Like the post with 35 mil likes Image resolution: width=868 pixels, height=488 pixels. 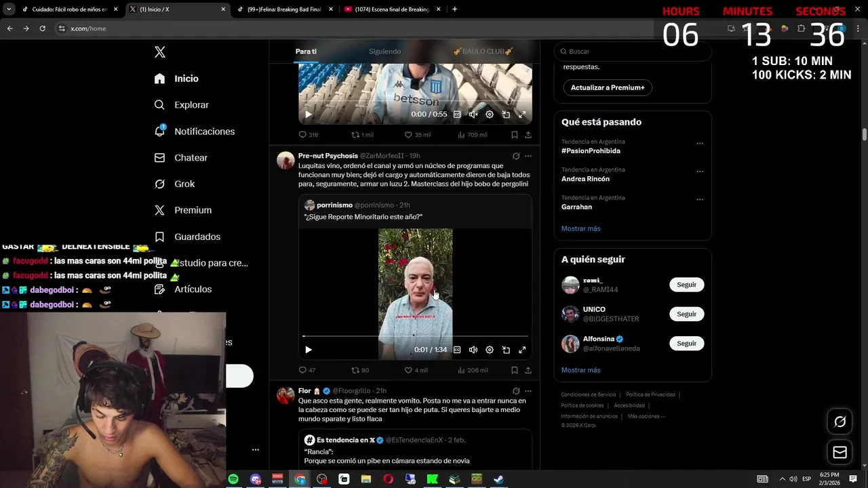click(x=417, y=135)
